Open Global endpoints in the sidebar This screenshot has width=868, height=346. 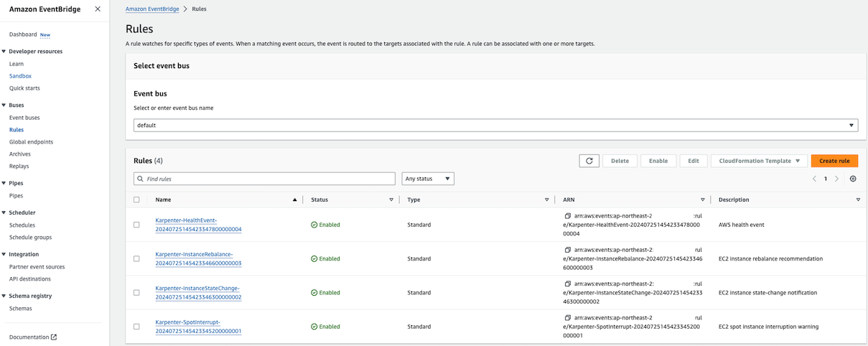click(31, 142)
